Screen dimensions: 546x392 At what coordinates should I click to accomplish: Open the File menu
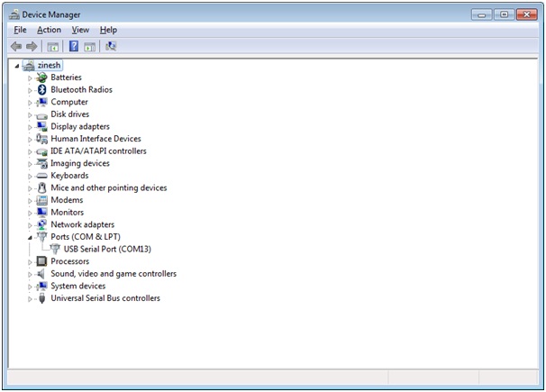(20, 30)
